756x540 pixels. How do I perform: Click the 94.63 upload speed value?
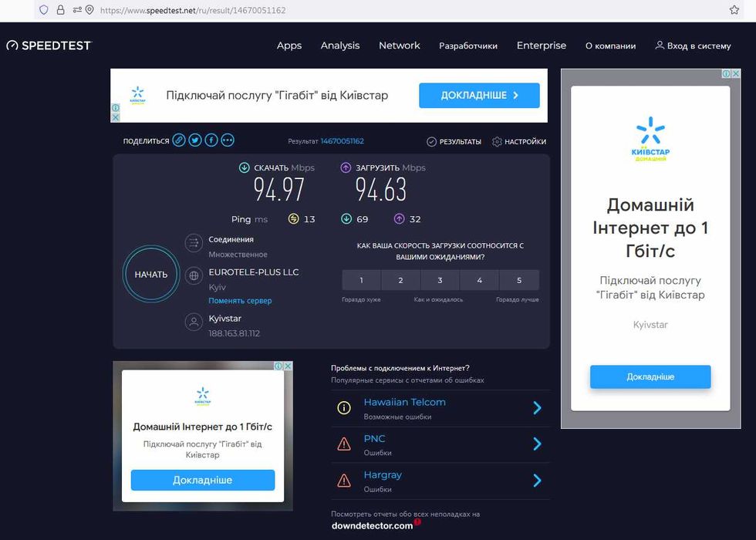tap(381, 189)
